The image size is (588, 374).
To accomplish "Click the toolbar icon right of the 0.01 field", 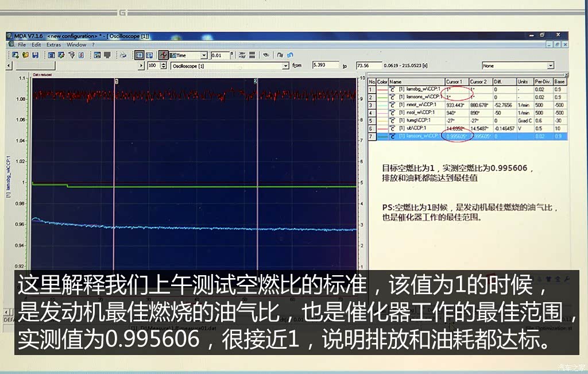I will (242, 55).
